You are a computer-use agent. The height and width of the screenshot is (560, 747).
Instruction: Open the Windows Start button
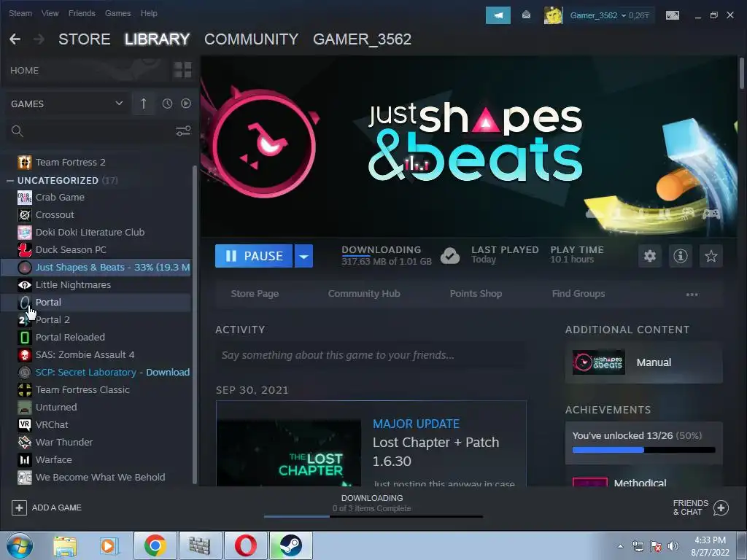click(19, 545)
